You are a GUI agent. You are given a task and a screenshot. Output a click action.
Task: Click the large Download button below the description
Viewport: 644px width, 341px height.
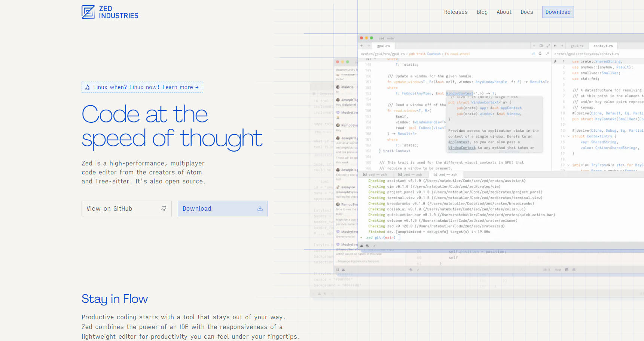(x=223, y=208)
